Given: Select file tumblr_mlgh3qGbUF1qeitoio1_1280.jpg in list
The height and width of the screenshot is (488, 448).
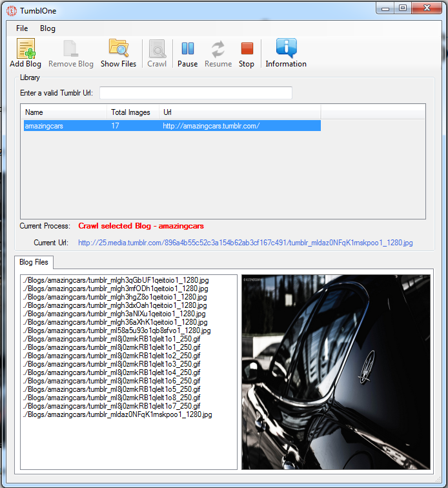Looking at the screenshot, I should pos(116,280).
